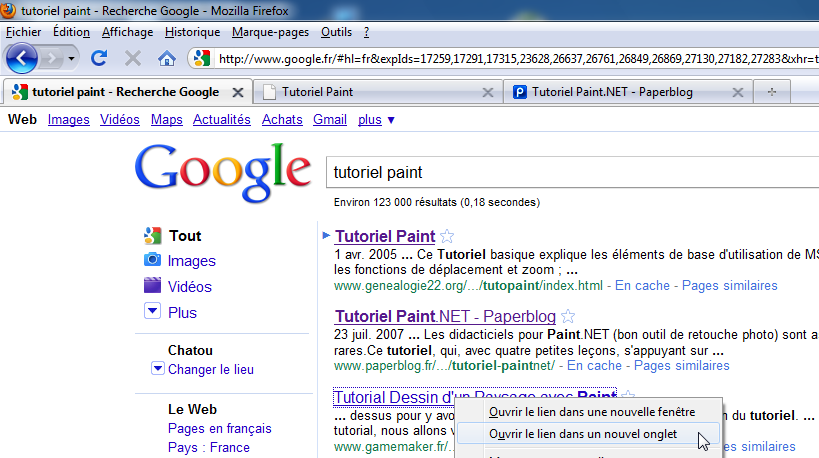Open the history dropdown next to the Forward button

coord(72,58)
